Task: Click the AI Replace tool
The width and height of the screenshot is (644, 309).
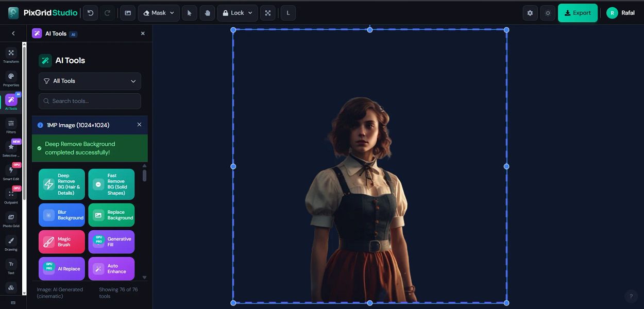Action: (62, 269)
